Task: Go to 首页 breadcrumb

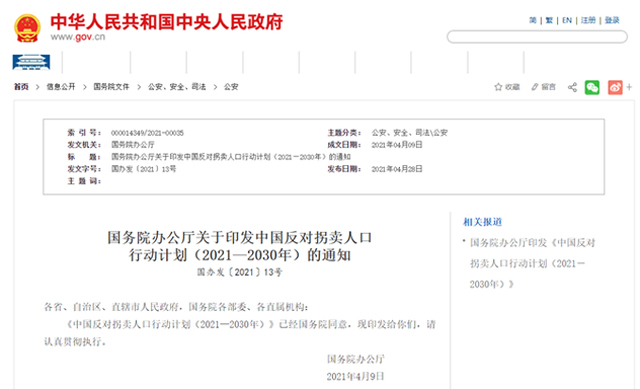Action: (21, 87)
